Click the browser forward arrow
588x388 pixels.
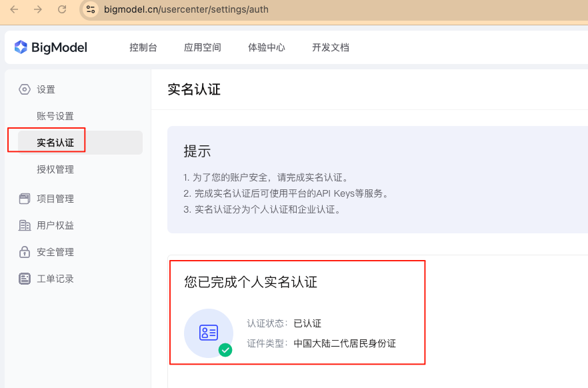[x=38, y=9]
